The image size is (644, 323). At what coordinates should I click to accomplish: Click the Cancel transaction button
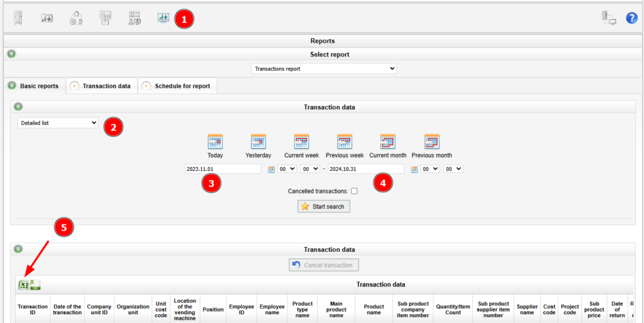coord(324,265)
